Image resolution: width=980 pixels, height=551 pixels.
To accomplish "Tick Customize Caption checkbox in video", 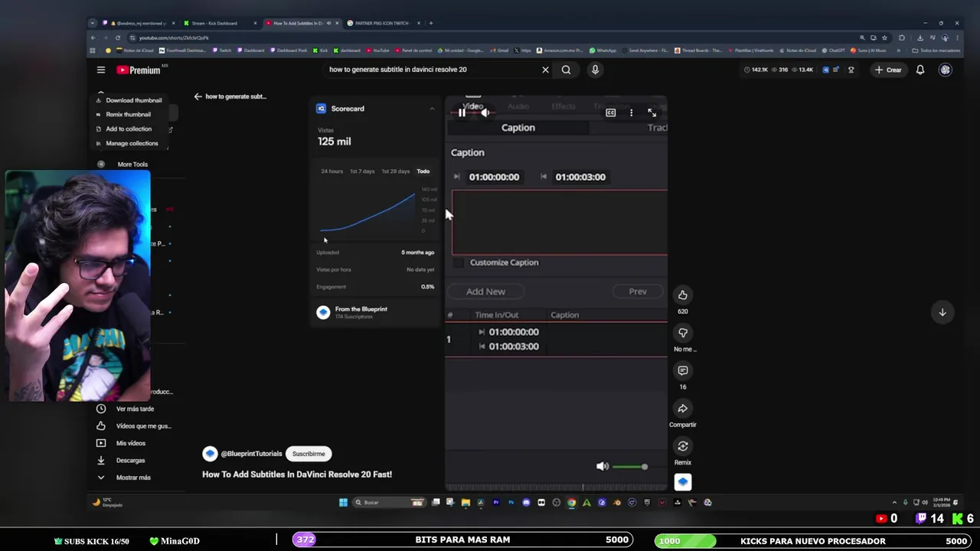I will (x=458, y=262).
